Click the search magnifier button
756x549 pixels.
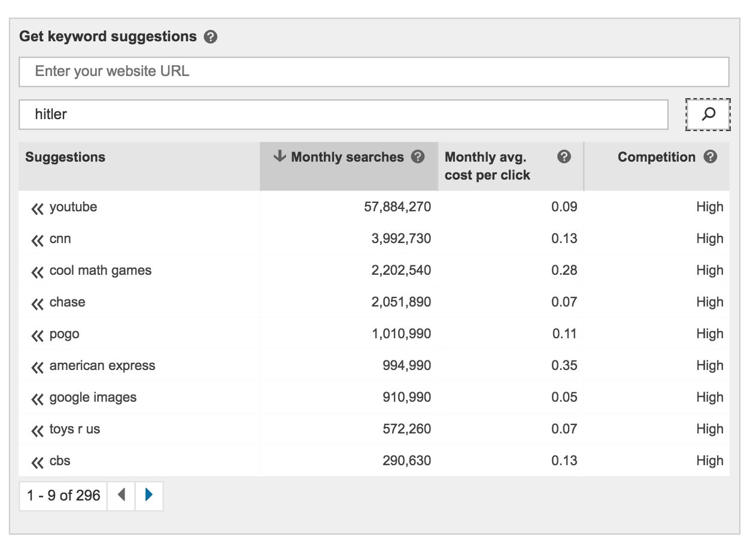click(x=708, y=114)
